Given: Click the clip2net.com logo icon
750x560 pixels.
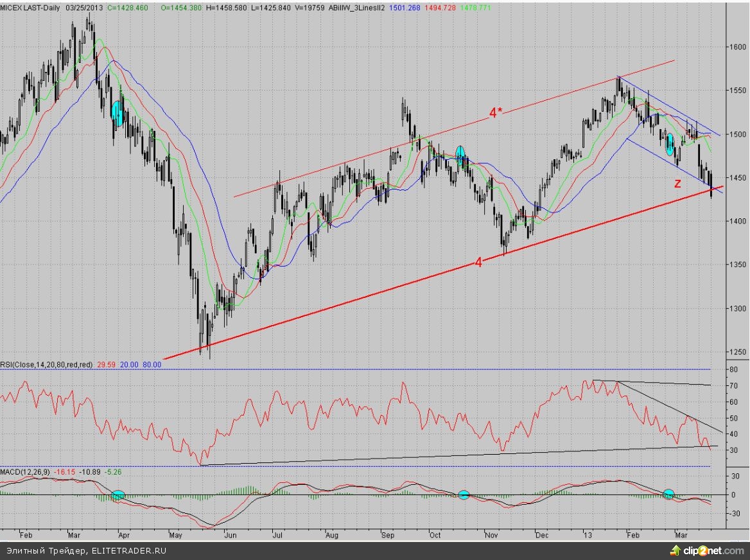Looking at the screenshot, I should (674, 550).
